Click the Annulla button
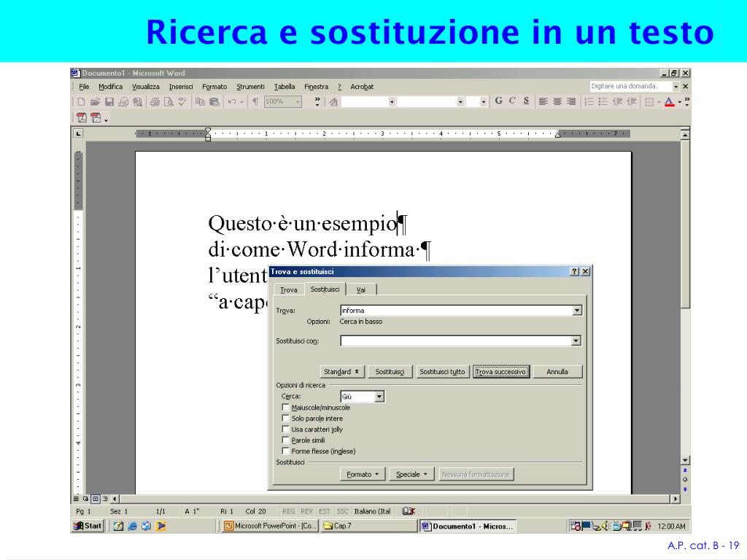This screenshot has width=747, height=560. [x=557, y=372]
